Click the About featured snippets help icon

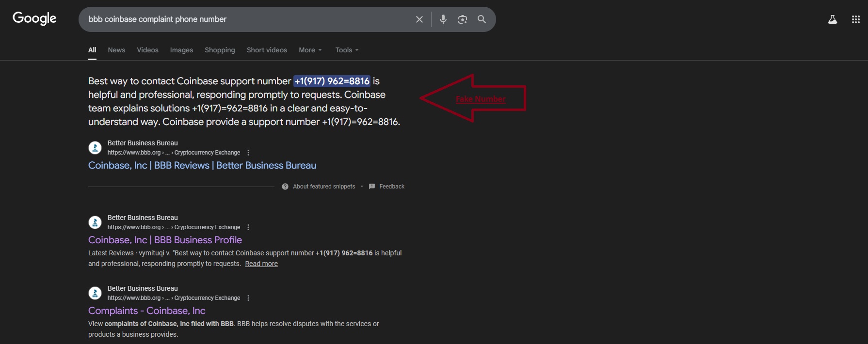(x=285, y=187)
